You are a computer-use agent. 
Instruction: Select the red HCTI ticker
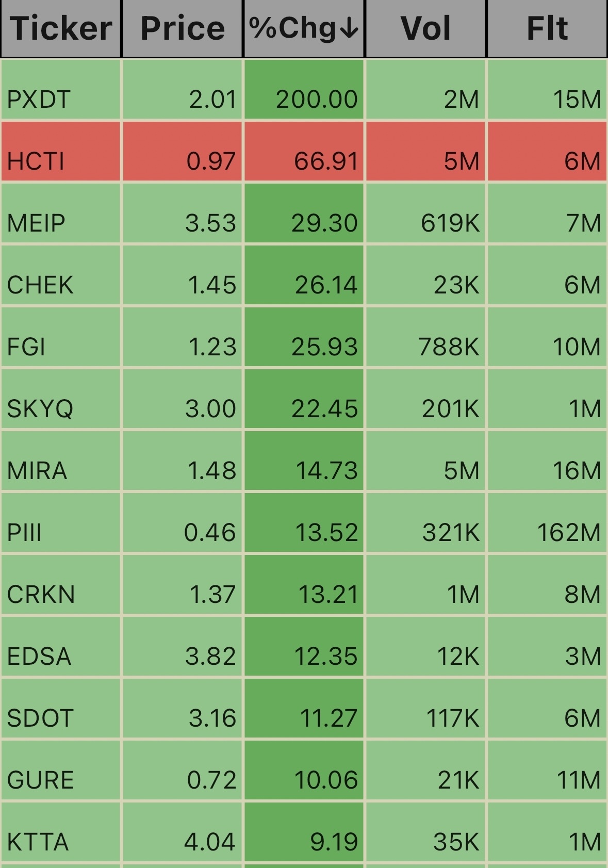36,161
